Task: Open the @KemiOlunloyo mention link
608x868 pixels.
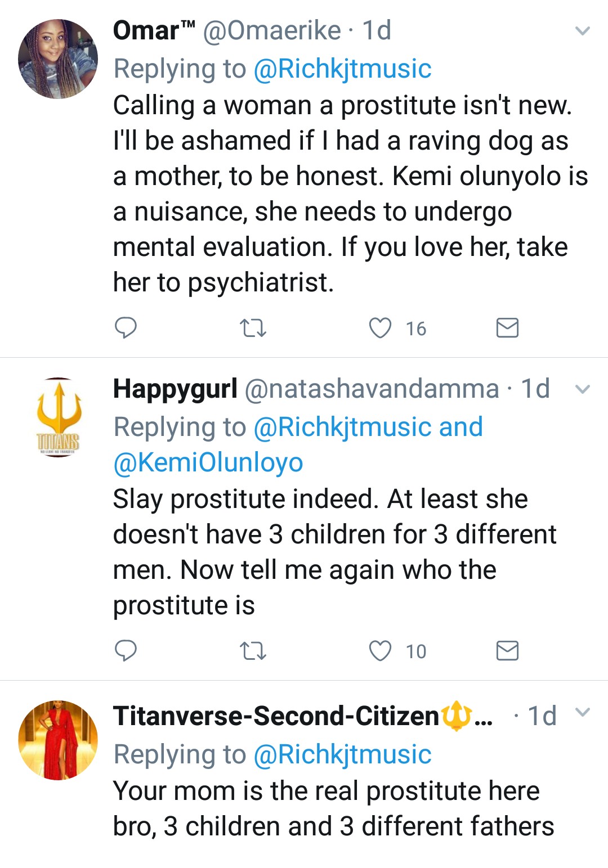Action: click(x=208, y=462)
